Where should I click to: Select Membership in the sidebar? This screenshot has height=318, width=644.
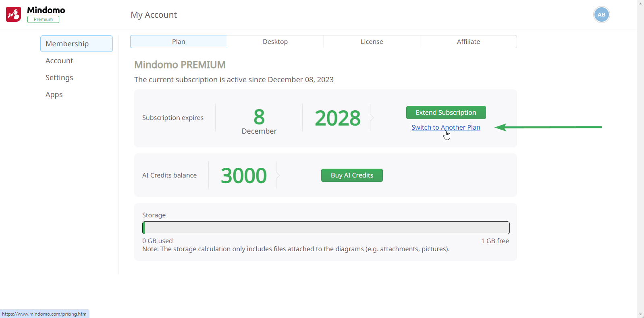coord(77,43)
